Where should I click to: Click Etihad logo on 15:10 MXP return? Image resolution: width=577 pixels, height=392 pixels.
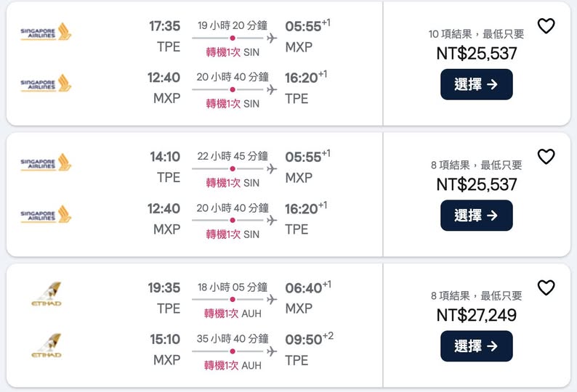[47, 346]
